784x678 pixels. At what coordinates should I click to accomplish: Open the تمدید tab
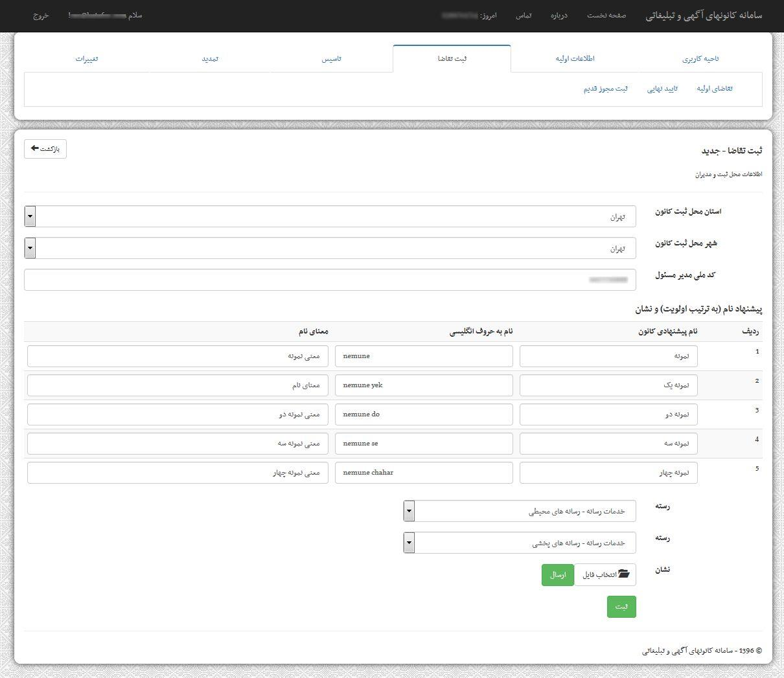(210, 59)
